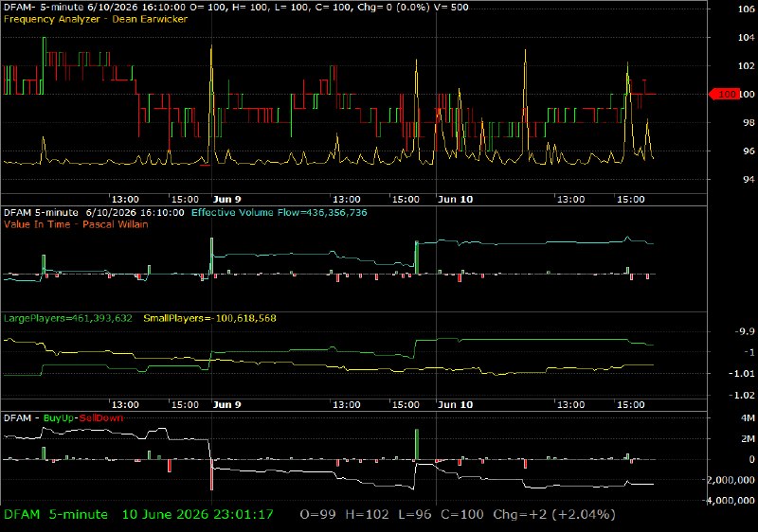Viewport: 758px width, 532px height.
Task: Select the SmallPlayers=-100,618,568 legend
Action: point(209,318)
